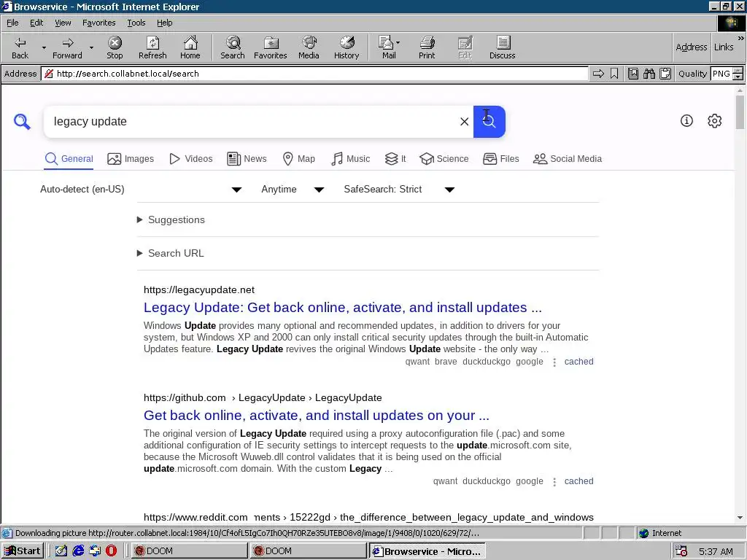Image resolution: width=747 pixels, height=560 pixels.
Task: Refresh the current page
Action: (152, 47)
